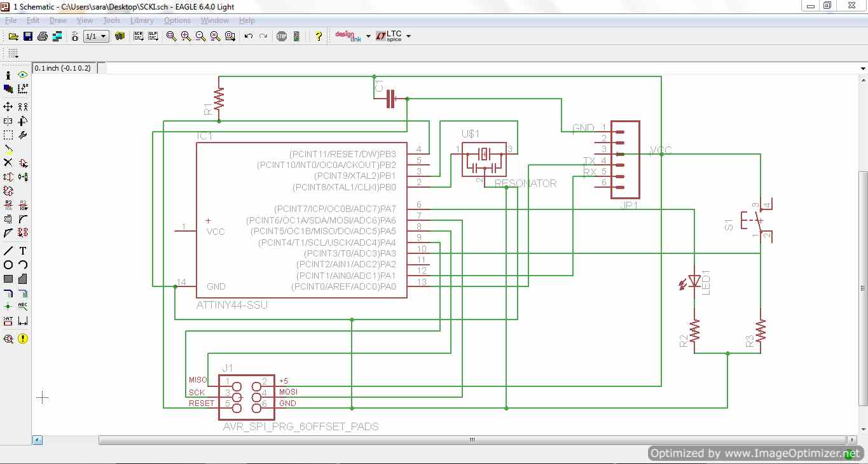Screen dimensions: 868x464
Task: Zoom out of the schematic
Action: [200, 36]
